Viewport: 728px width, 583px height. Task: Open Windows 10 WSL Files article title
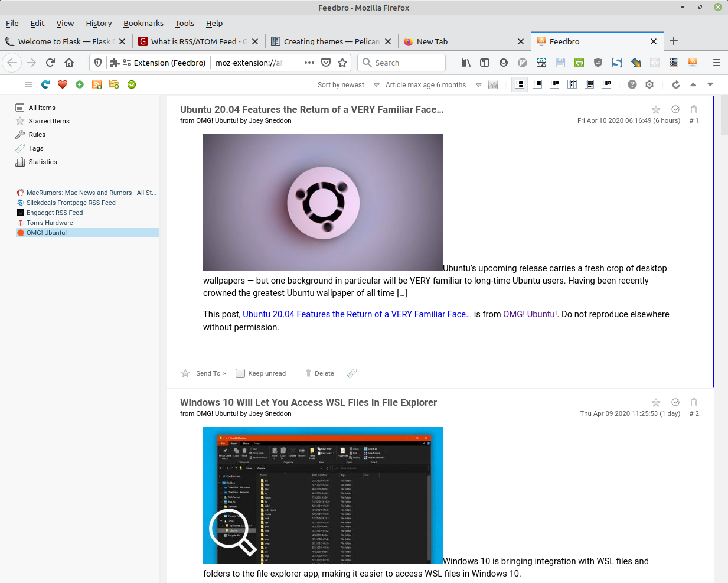tap(308, 402)
